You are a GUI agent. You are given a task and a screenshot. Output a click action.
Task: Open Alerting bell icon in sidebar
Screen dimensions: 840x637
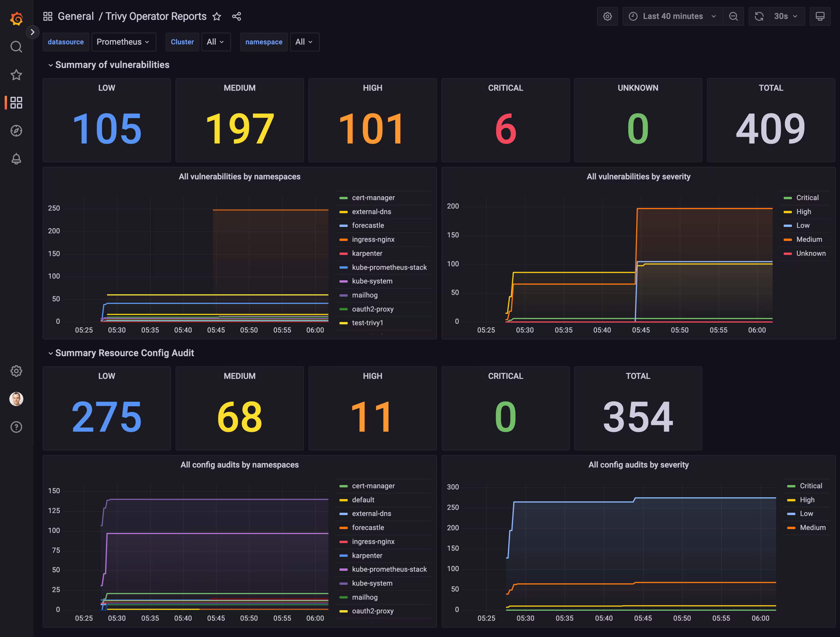point(16,159)
